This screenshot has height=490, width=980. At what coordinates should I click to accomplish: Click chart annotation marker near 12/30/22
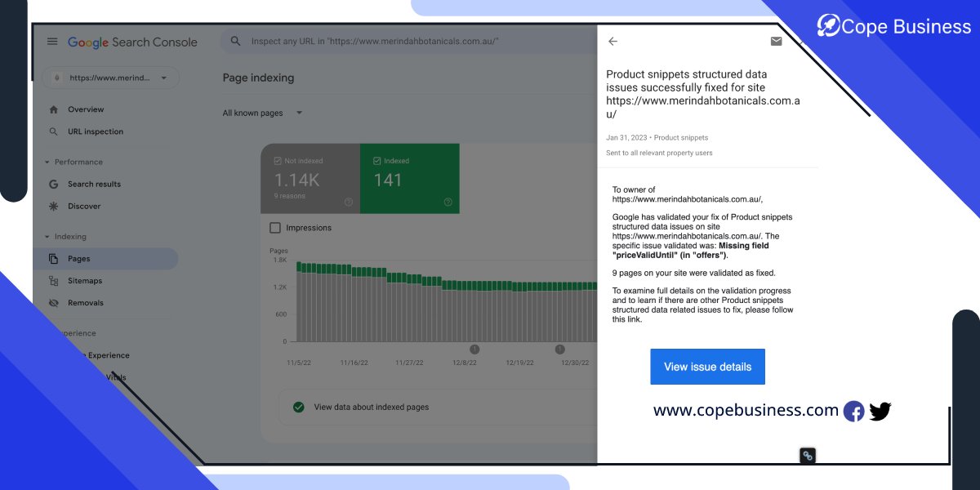[x=559, y=350]
